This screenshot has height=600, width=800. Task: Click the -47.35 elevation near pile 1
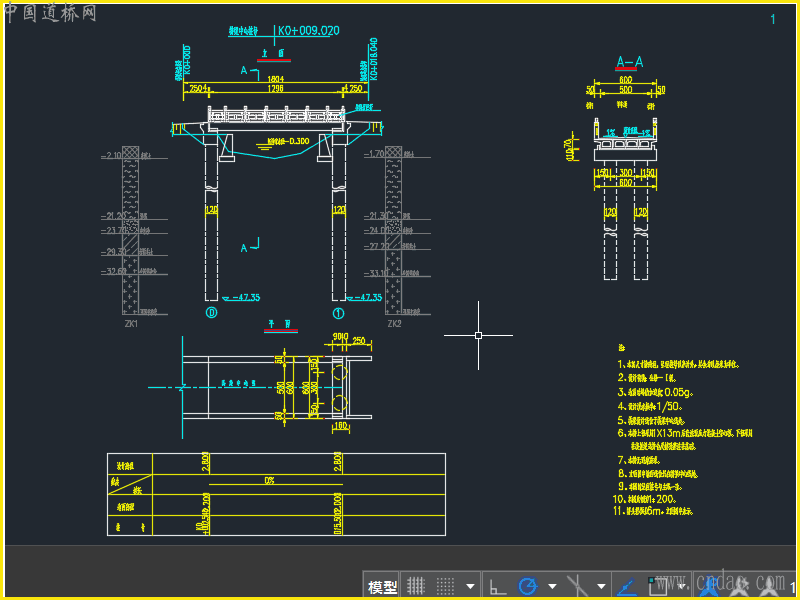click(368, 297)
